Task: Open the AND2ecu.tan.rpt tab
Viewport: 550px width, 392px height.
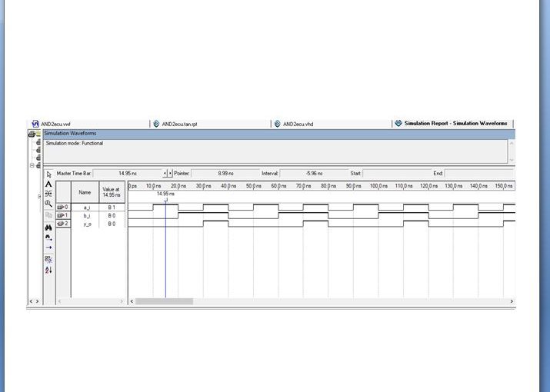Action: [174, 124]
